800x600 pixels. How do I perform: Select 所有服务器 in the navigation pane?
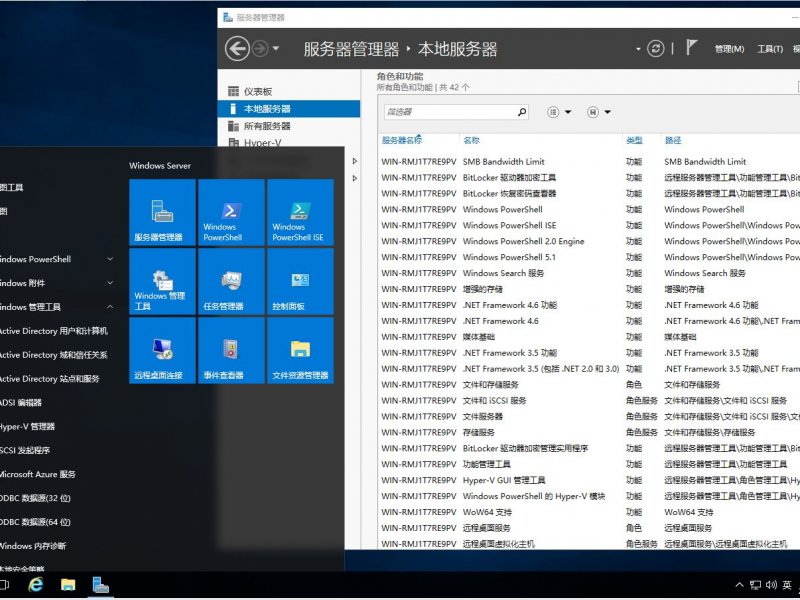click(289, 126)
